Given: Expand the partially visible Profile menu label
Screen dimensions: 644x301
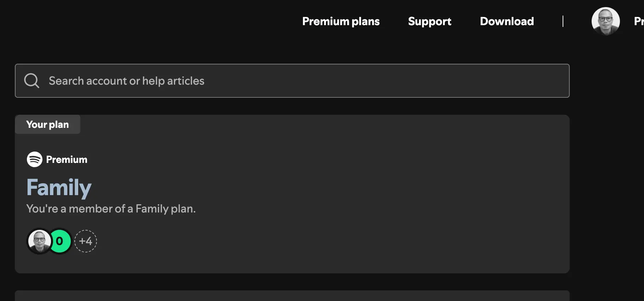Looking at the screenshot, I should pos(639,21).
